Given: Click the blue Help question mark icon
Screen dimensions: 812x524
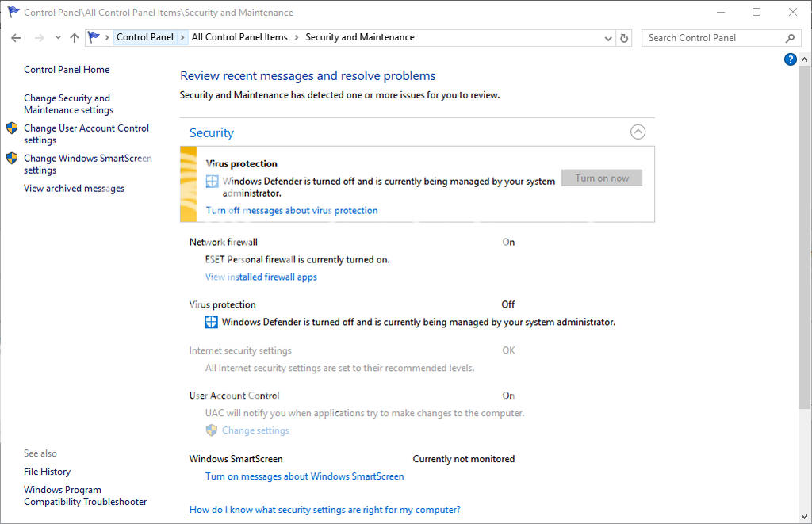Looking at the screenshot, I should tap(790, 59).
